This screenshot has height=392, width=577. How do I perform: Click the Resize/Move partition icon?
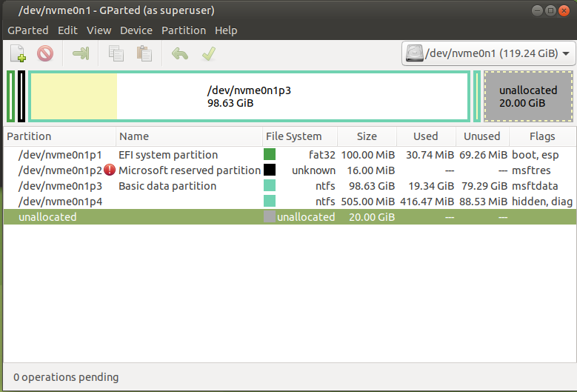81,53
